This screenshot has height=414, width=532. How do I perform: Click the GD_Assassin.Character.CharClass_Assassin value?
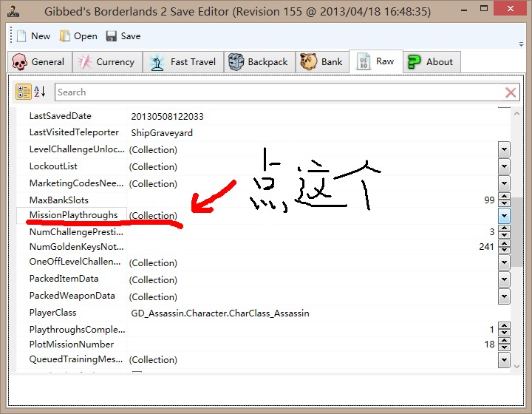(220, 313)
